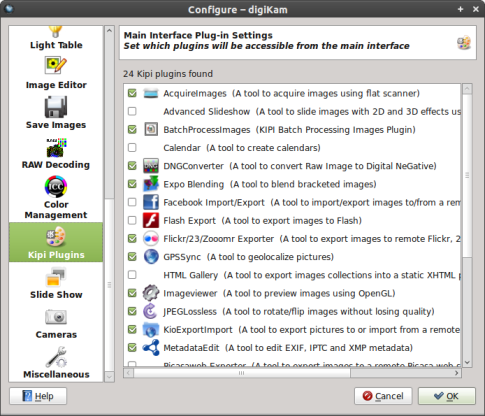This screenshot has width=485, height=416.
Task: Select the Cameras configuration icon
Action: pos(56,317)
